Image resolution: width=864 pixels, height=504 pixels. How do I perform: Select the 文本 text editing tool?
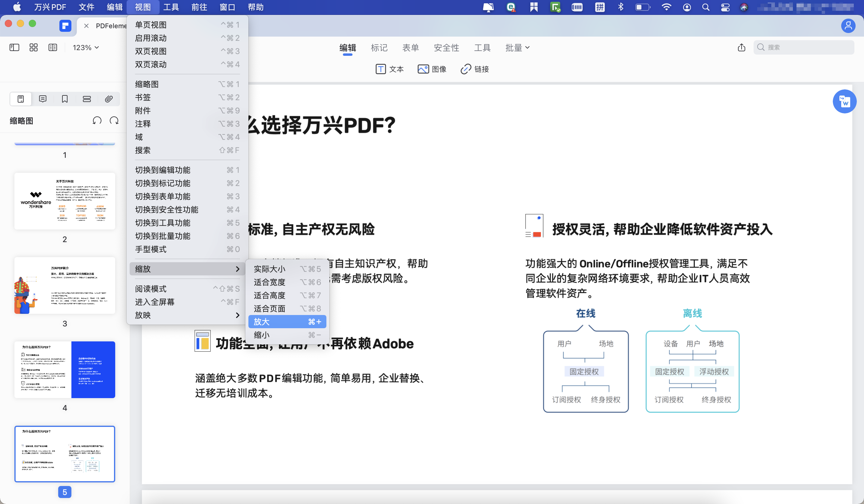[x=390, y=69]
